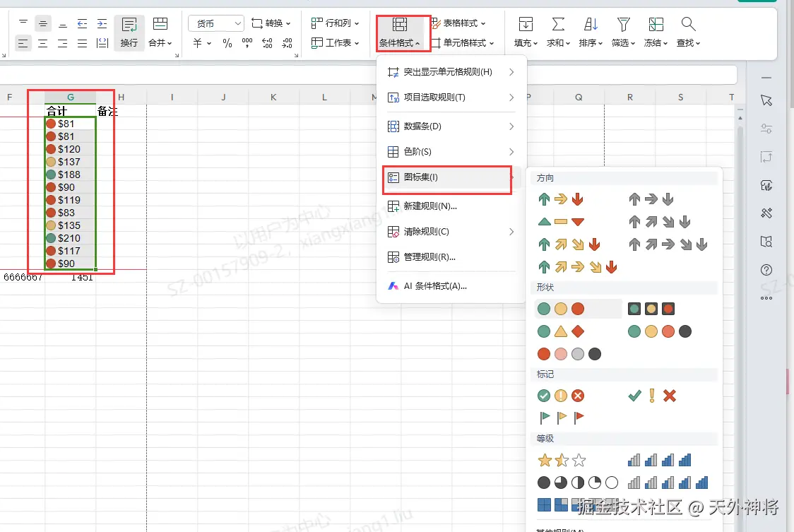Increase decimal places button
Screen dimensions: 794x532
click(267, 43)
